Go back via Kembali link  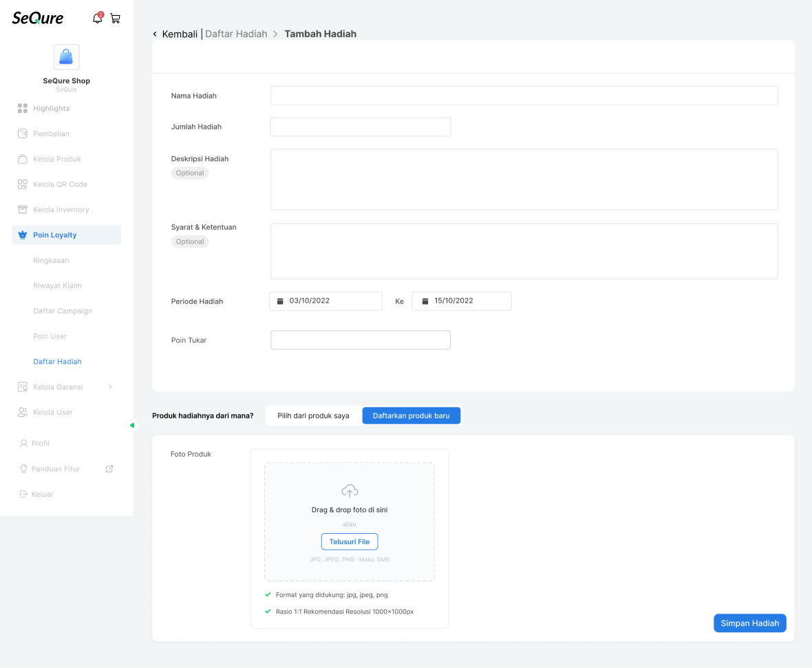click(x=180, y=34)
